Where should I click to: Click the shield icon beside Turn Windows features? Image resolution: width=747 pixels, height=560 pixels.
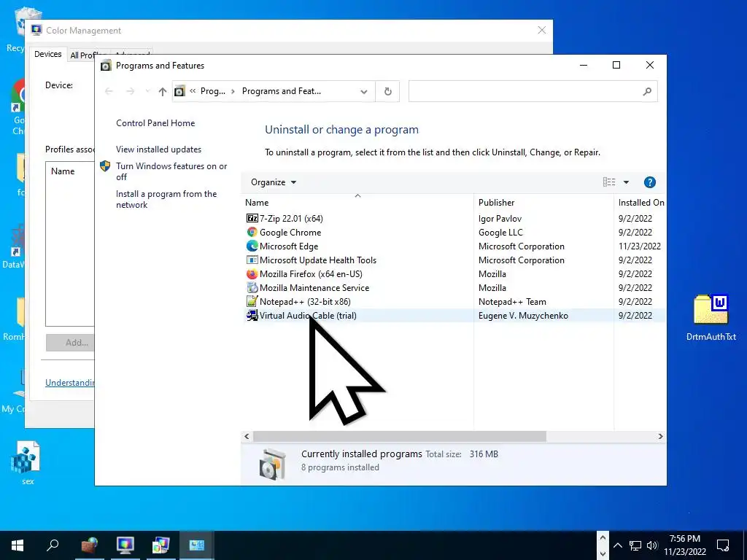point(105,166)
